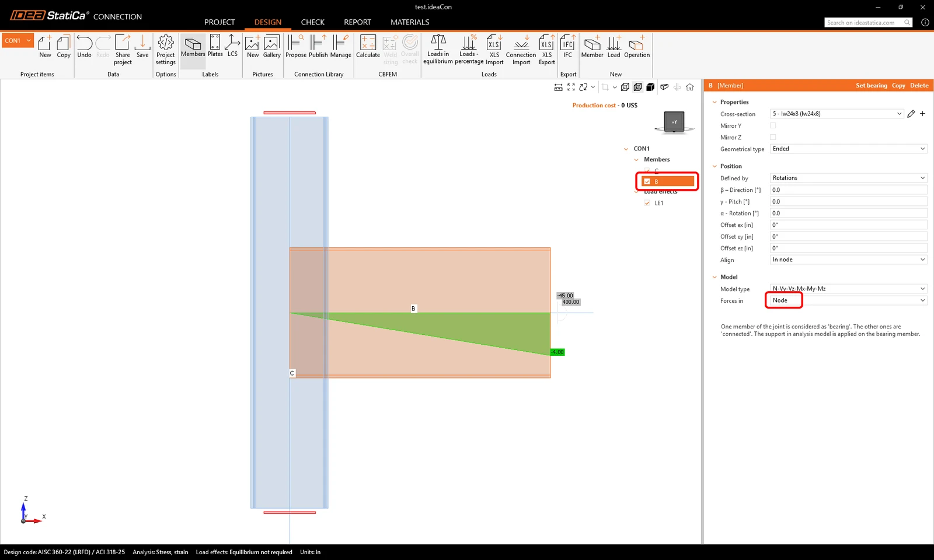
Task: Click the dimensions ruler icon in viewport toolbar
Action: 558,87
